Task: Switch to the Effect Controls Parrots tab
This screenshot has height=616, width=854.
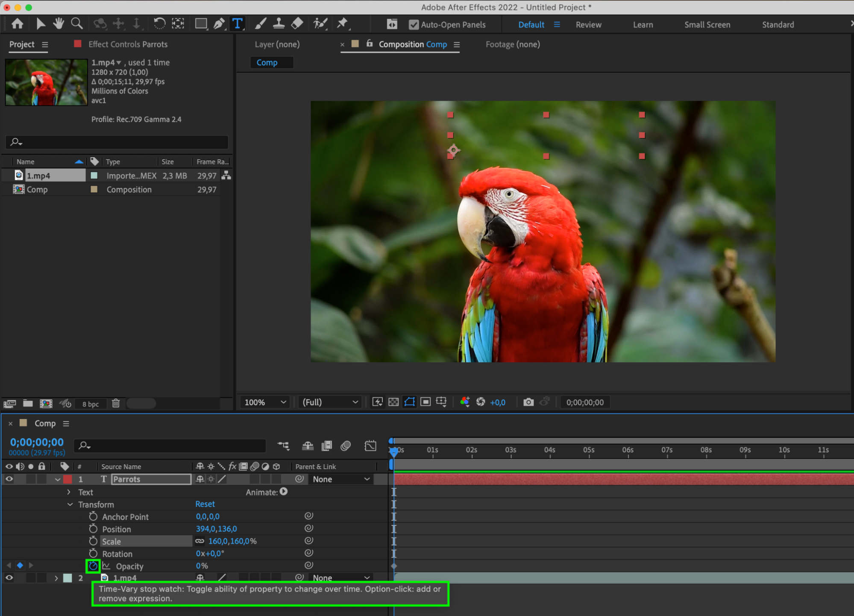Action: click(127, 44)
